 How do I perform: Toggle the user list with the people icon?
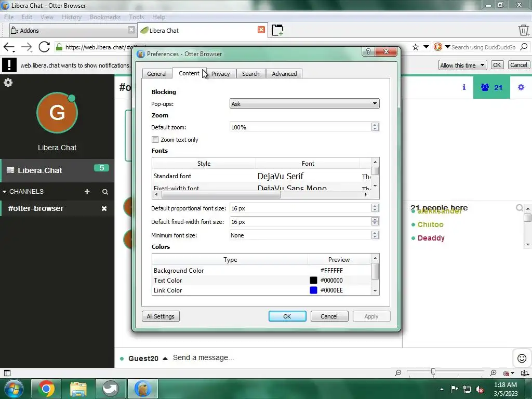click(x=491, y=87)
